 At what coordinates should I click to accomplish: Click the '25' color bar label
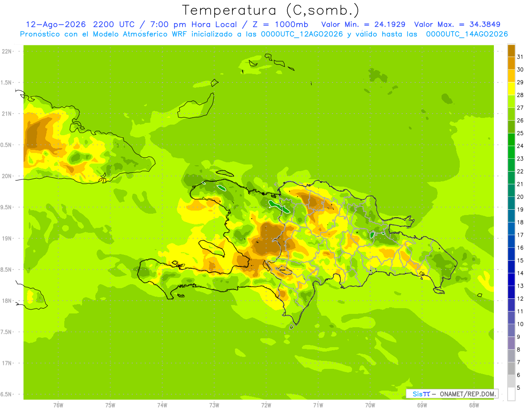click(x=520, y=133)
